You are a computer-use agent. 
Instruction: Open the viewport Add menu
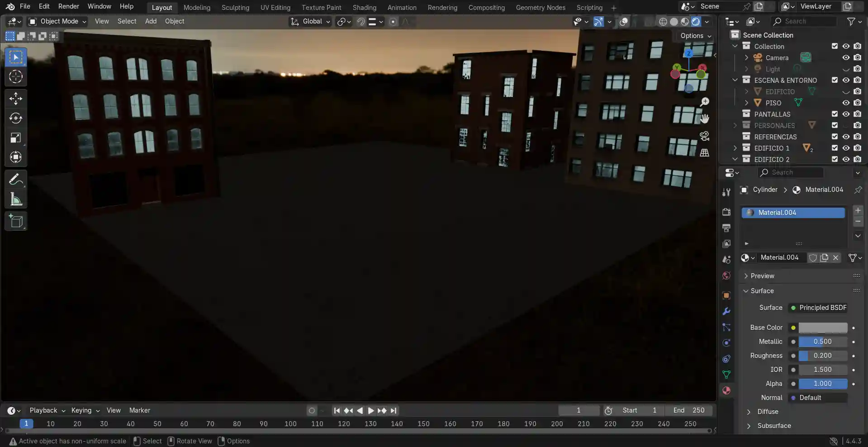click(151, 21)
